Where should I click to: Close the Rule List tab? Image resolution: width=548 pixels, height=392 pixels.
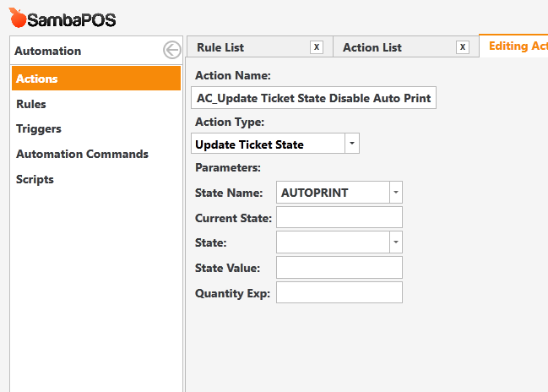[317, 46]
